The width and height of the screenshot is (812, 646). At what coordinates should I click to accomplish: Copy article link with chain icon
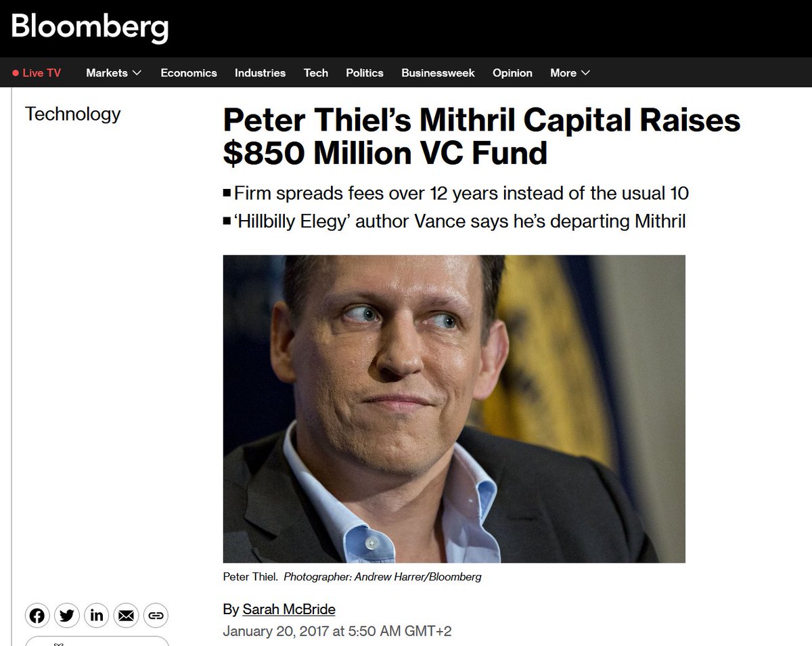(x=156, y=616)
